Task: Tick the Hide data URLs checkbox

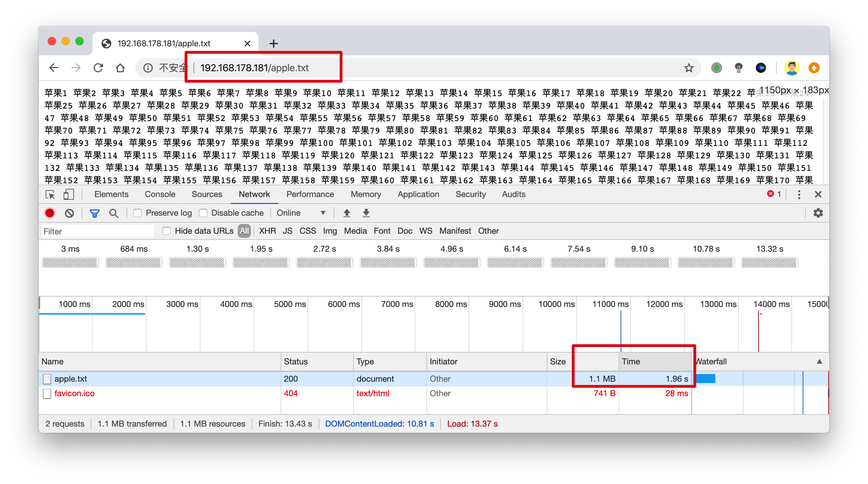Action: tap(167, 231)
